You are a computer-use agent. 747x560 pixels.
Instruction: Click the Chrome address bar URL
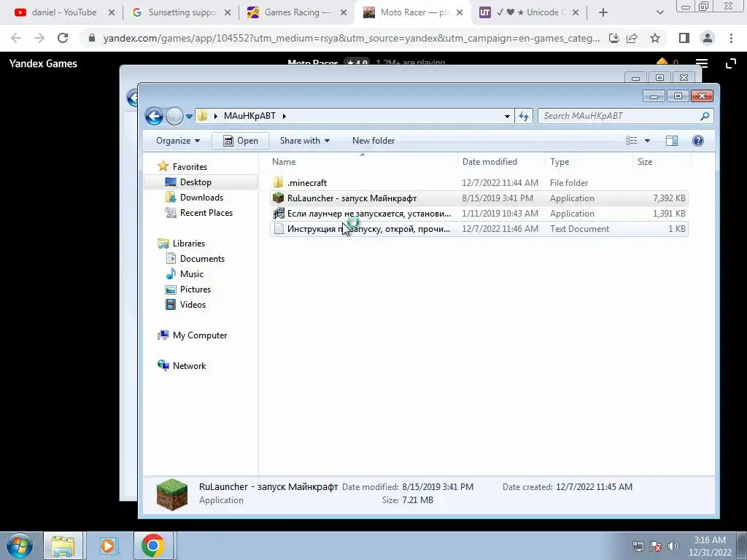point(351,38)
